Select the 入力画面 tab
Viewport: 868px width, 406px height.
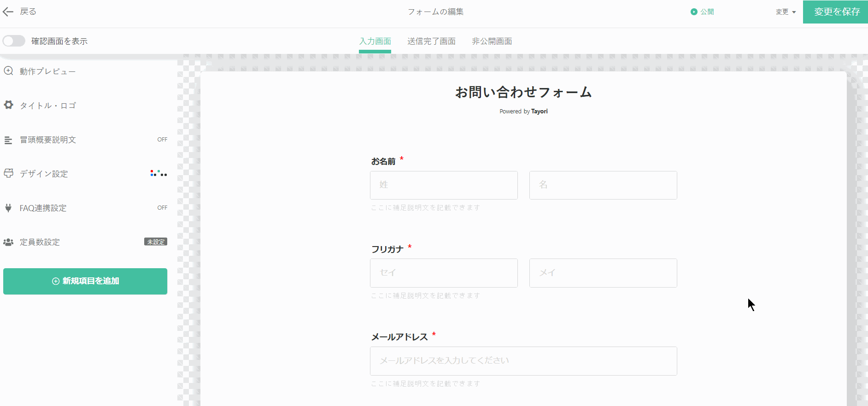375,41
